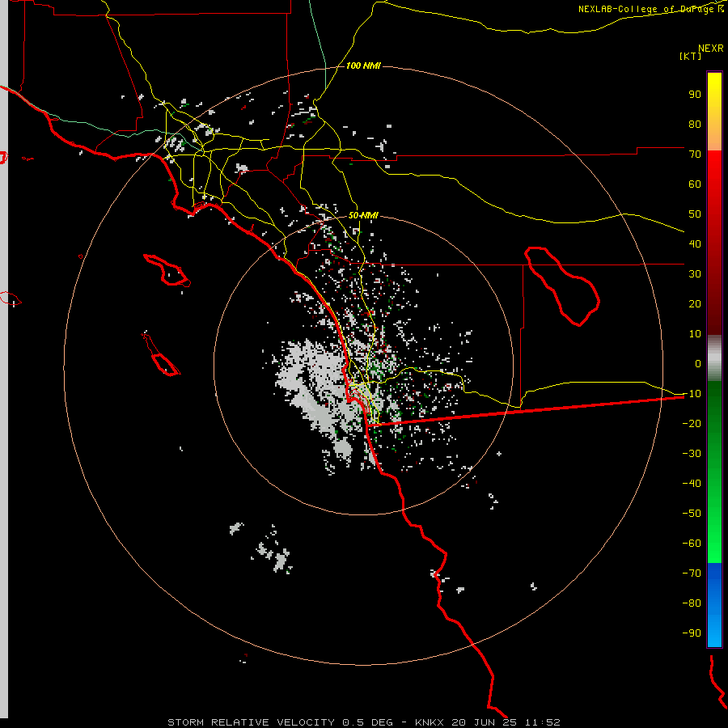Pick the blue band at color bar bottom
The image size is (728, 728).
(x=714, y=604)
